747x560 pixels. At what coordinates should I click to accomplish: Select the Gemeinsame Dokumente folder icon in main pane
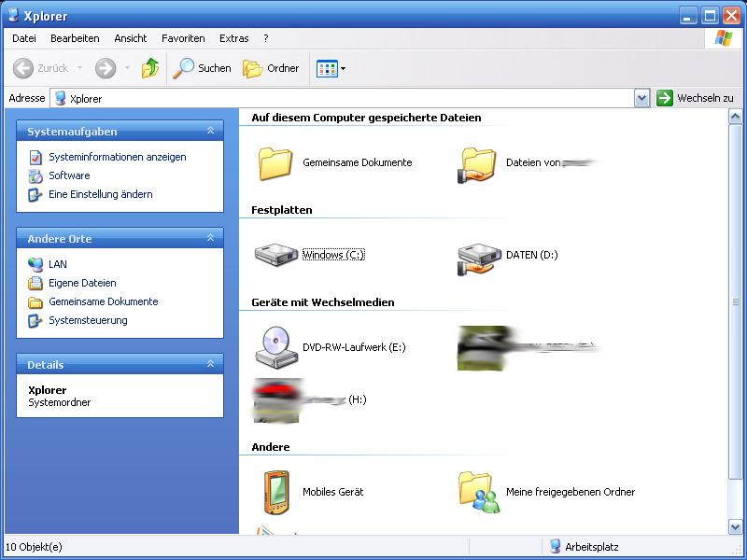275,163
